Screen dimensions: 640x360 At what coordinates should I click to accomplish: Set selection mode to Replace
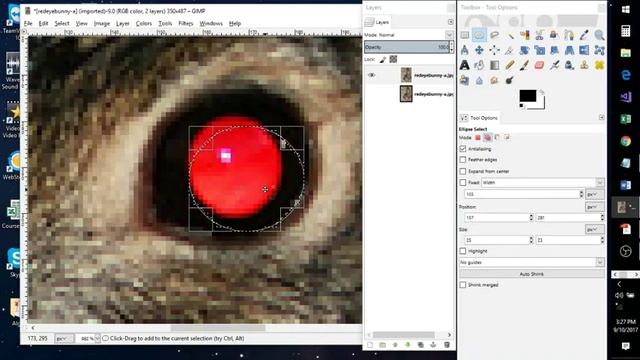coord(478,138)
